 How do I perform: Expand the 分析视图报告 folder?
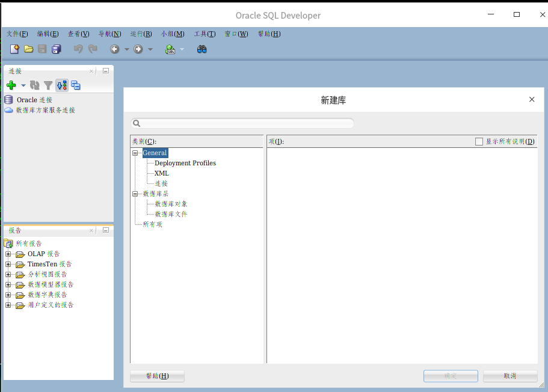pos(8,274)
